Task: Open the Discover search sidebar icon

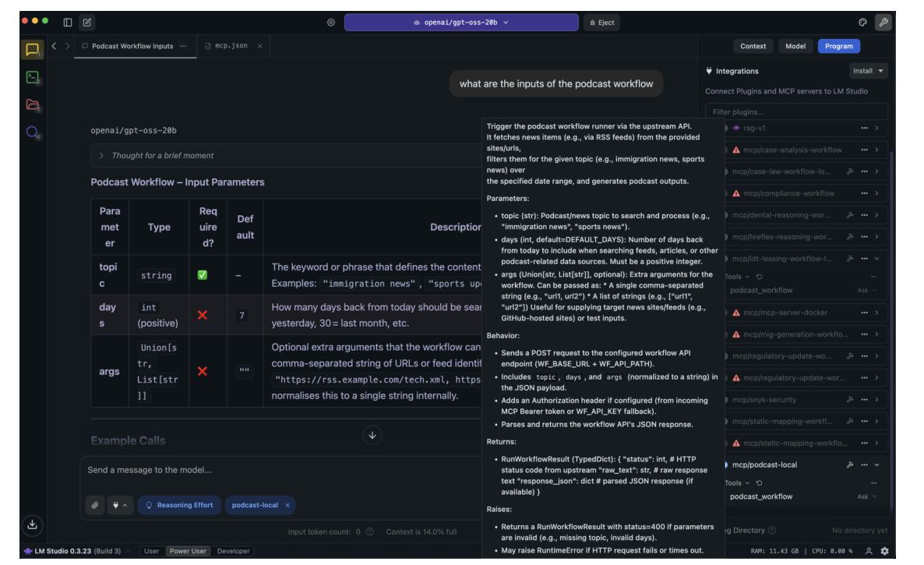Action: tap(32, 132)
